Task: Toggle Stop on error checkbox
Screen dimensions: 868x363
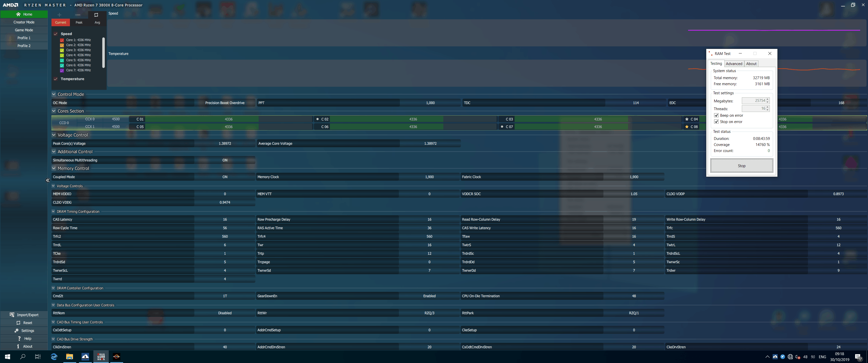Action: point(716,122)
